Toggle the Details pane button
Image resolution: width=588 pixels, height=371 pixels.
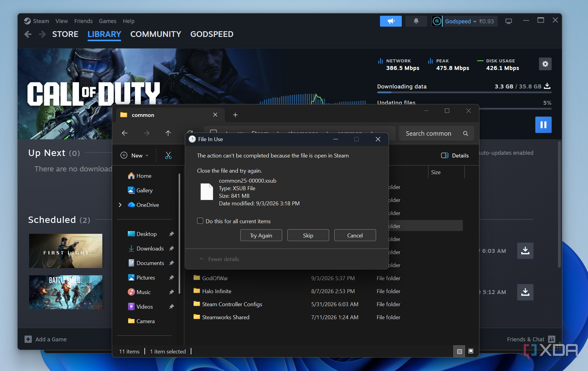[x=455, y=155]
